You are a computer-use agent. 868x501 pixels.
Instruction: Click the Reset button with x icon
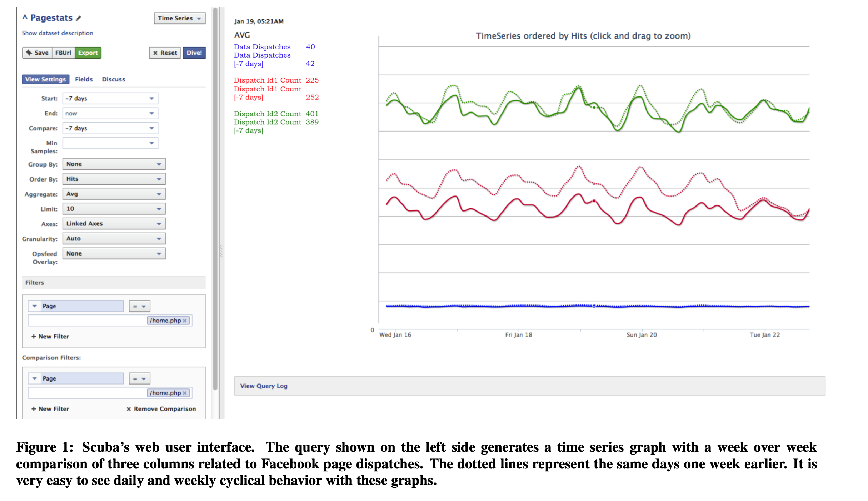pos(165,53)
